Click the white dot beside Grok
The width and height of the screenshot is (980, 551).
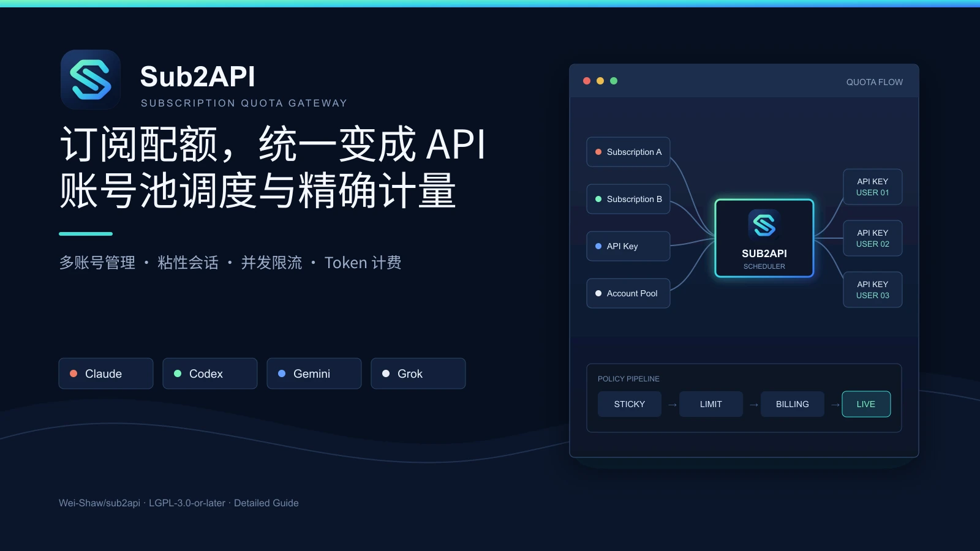click(x=386, y=373)
